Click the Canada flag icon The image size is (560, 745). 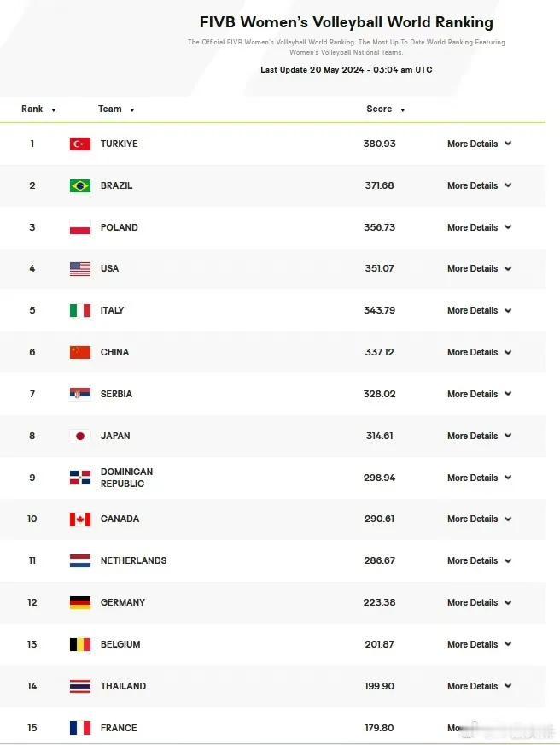tap(79, 519)
